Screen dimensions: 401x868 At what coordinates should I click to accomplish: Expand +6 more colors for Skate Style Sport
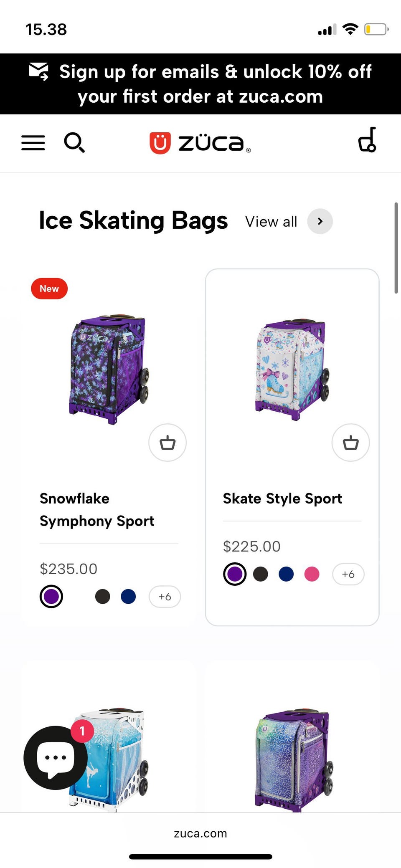(348, 574)
